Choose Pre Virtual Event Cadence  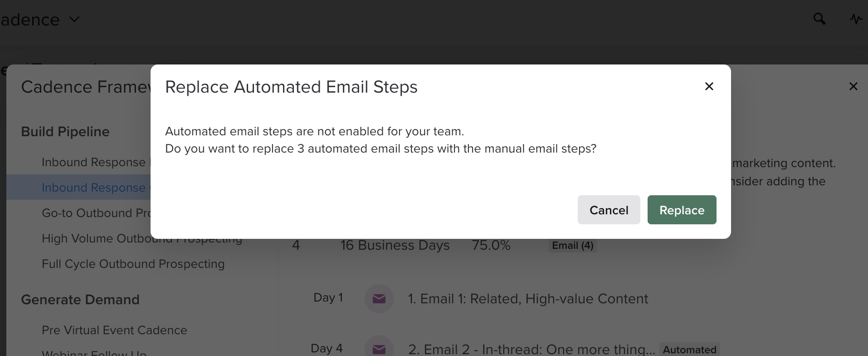click(x=114, y=330)
